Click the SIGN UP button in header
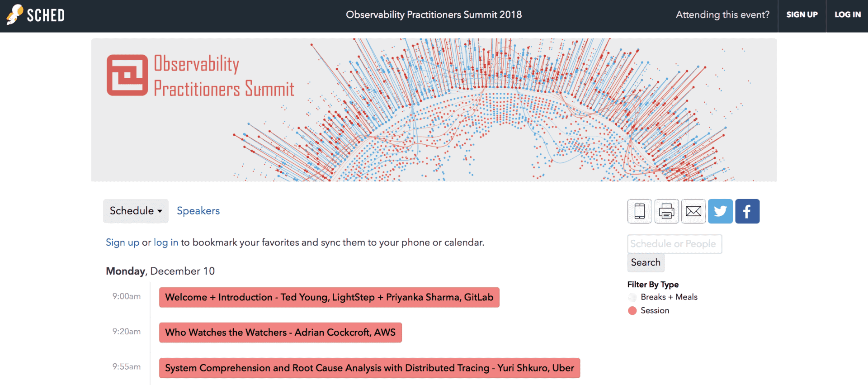Image resolution: width=868 pixels, height=385 pixels. (x=802, y=14)
